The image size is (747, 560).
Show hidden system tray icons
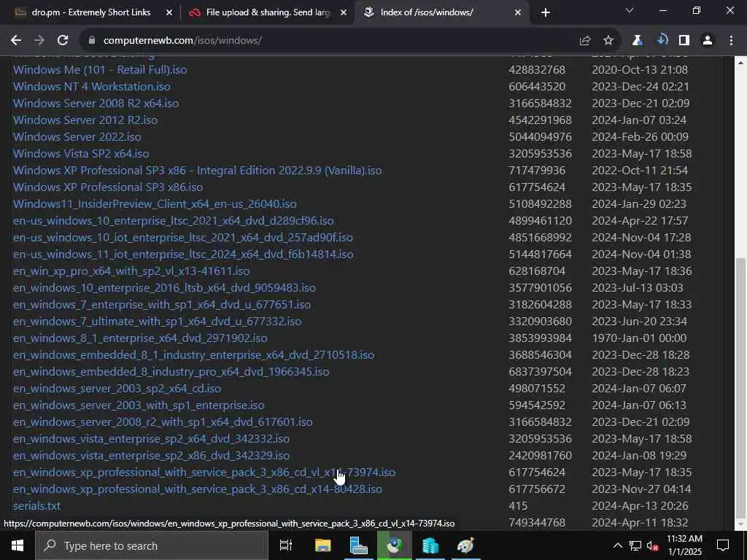tap(617, 545)
